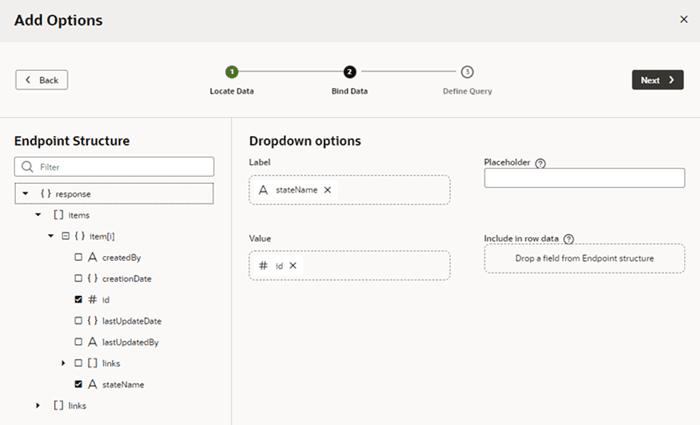Click the Filter search field

[x=114, y=167]
